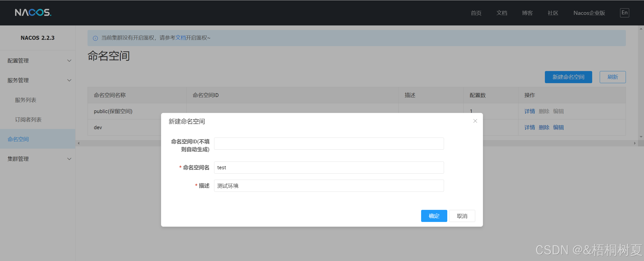
Task: Open Nacos企业版 link
Action: (589, 13)
